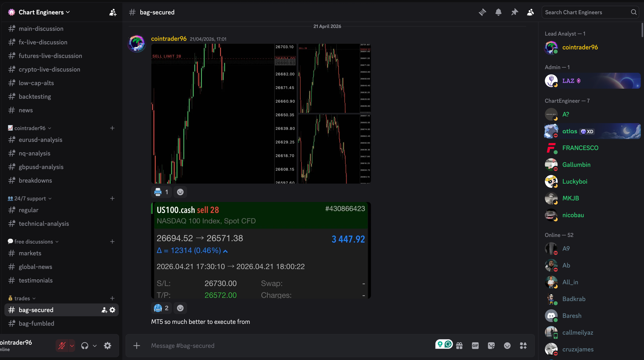Send a gift with gift icon
Image resolution: width=644 pixels, height=360 pixels.
point(459,346)
